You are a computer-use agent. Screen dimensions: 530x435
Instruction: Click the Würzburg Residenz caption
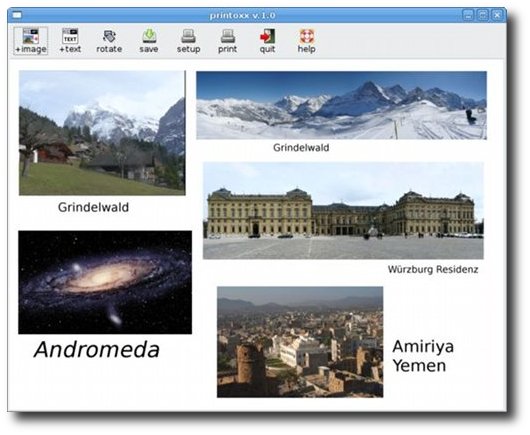[x=433, y=269]
